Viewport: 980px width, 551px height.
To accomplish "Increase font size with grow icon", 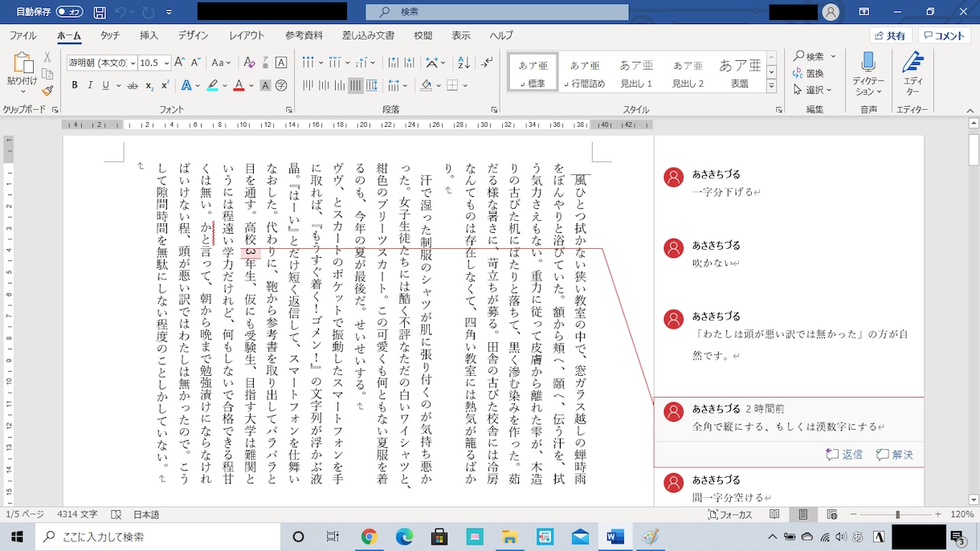I will coord(181,63).
